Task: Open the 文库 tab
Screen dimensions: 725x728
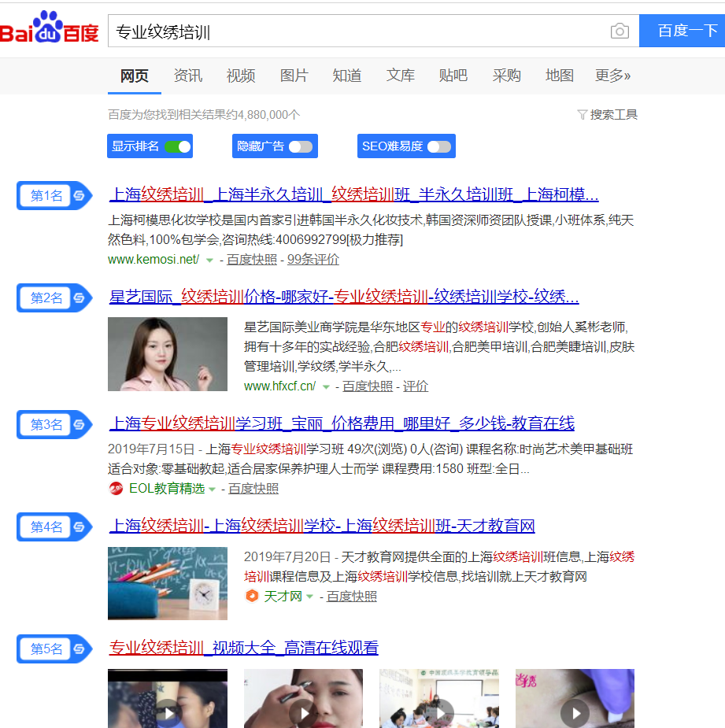Action: [x=401, y=76]
